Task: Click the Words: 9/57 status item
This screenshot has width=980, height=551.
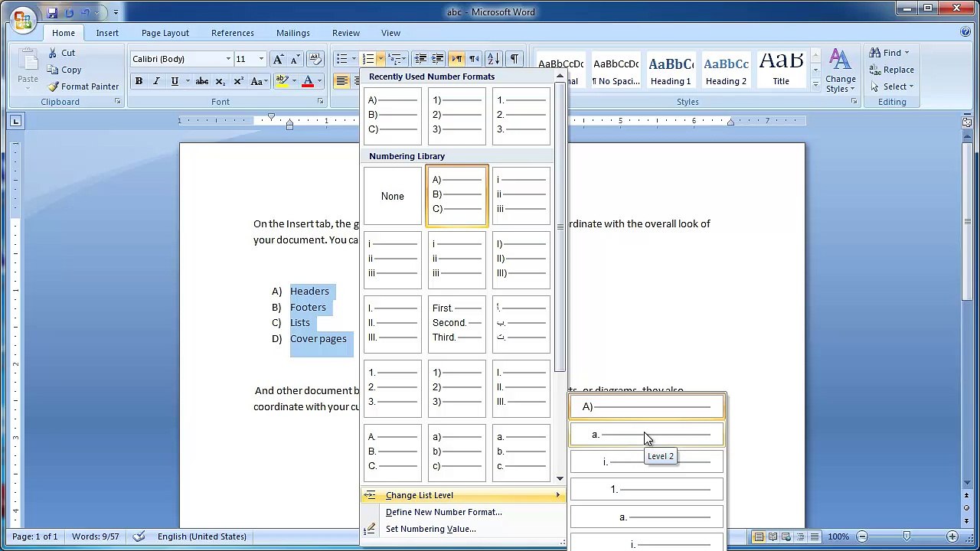Action: [x=96, y=536]
